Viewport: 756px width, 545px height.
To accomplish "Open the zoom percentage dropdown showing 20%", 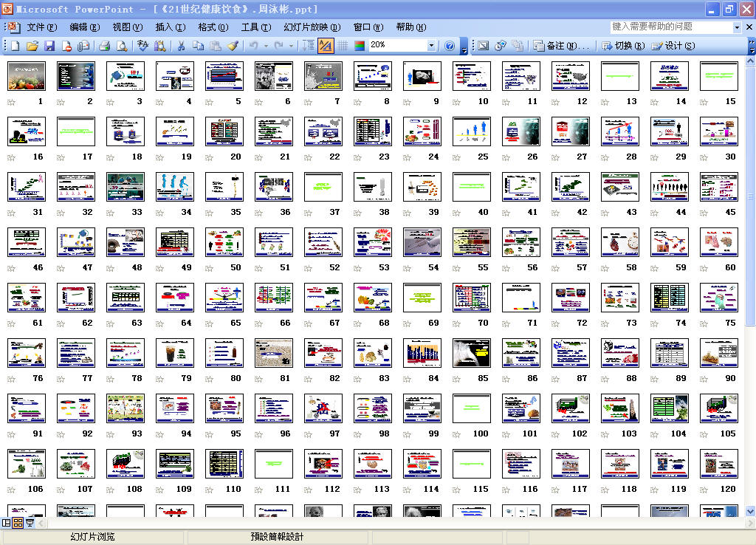I will [x=431, y=46].
